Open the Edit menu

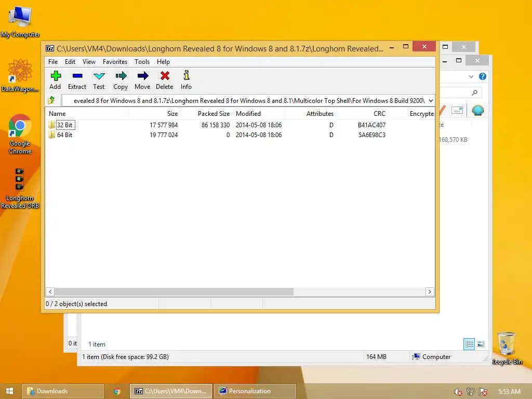click(70, 62)
